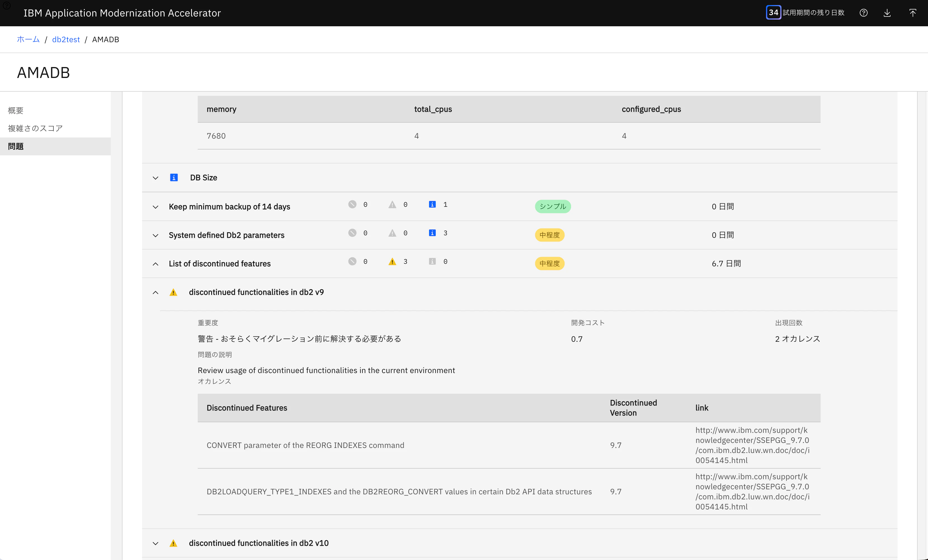
Task: Click the warning icon next to db2 v10
Action: tap(173, 543)
